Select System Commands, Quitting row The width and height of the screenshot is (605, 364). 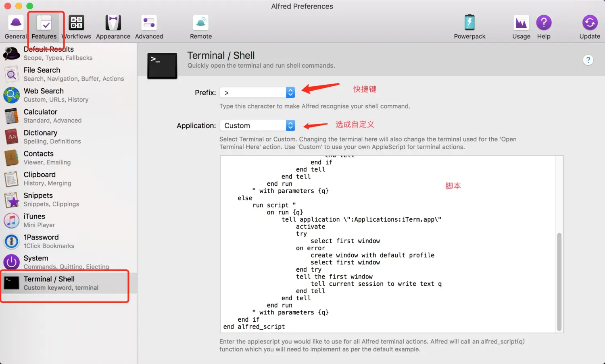click(69, 262)
